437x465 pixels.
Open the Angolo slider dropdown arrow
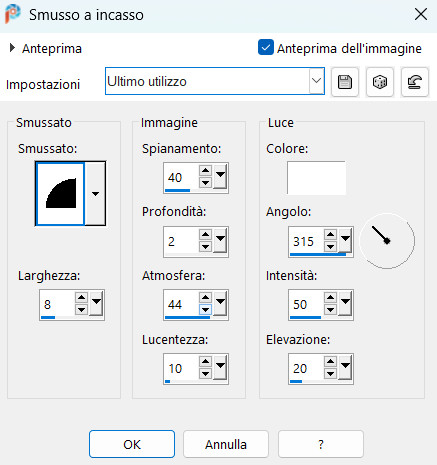point(345,239)
